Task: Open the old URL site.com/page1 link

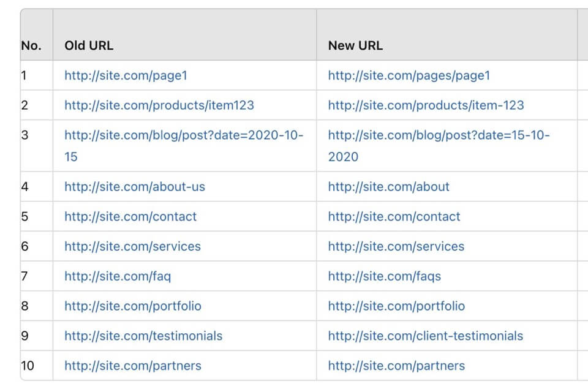Action: pyautogui.click(x=126, y=75)
